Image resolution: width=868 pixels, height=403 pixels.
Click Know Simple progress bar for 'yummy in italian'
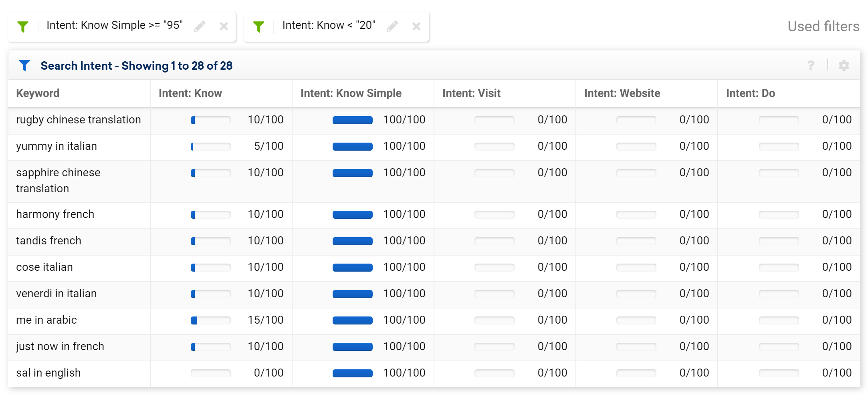353,147
